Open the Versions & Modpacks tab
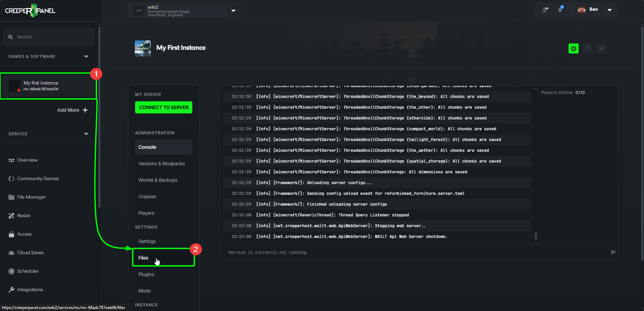The width and height of the screenshot is (644, 311). [162, 164]
